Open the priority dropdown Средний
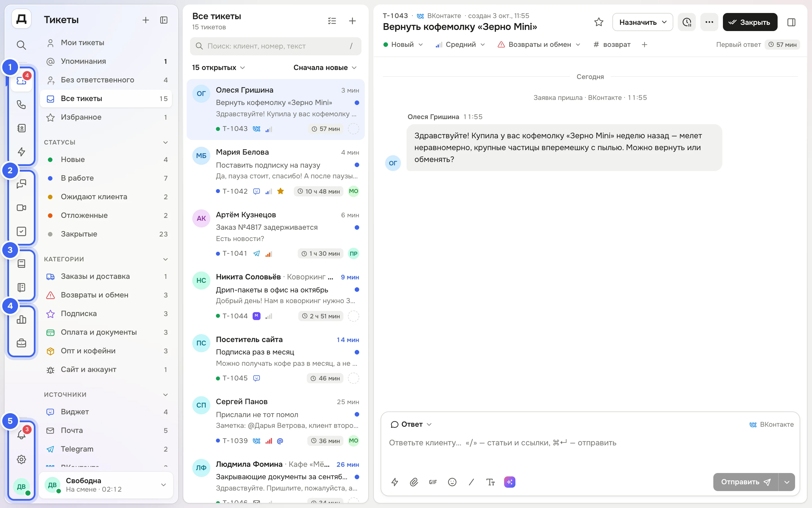The height and width of the screenshot is (508, 812). (460, 45)
